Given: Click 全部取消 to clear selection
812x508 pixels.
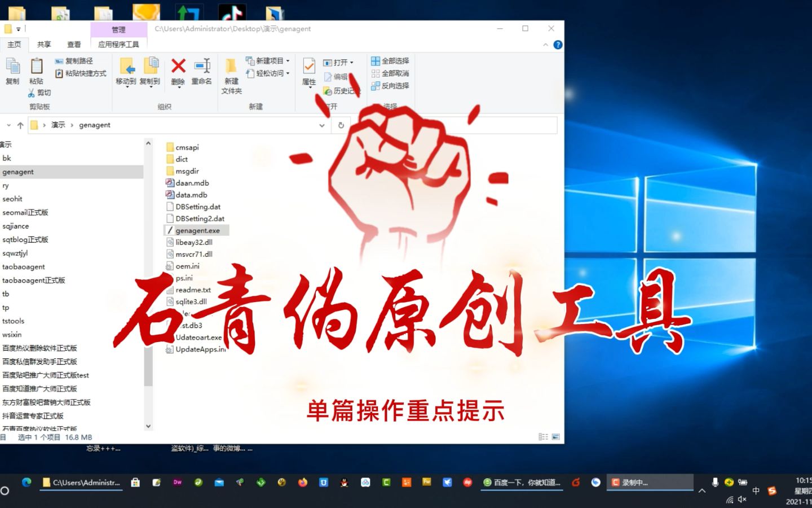Looking at the screenshot, I should [x=390, y=73].
